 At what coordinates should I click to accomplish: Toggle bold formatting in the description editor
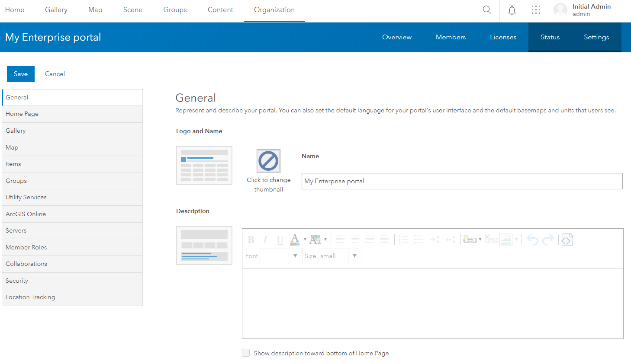point(251,239)
